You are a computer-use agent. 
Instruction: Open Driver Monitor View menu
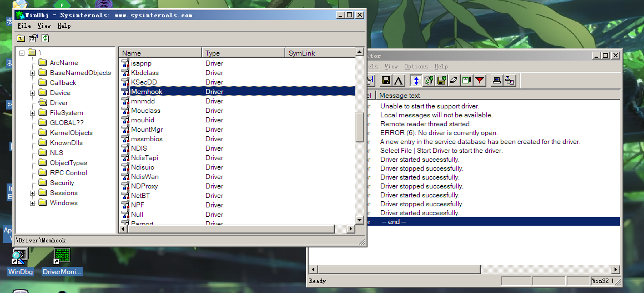391,66
